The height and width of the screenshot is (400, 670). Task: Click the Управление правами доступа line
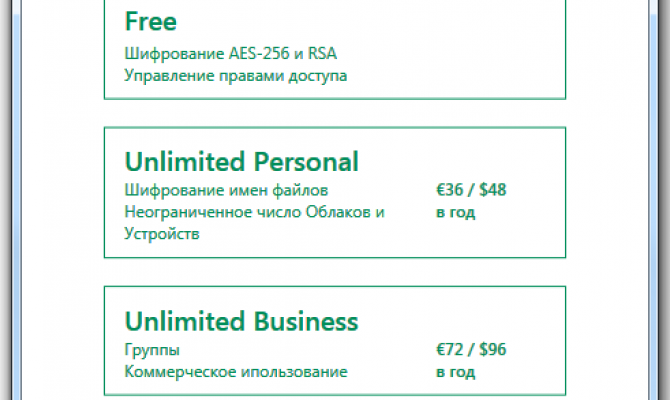235,76
